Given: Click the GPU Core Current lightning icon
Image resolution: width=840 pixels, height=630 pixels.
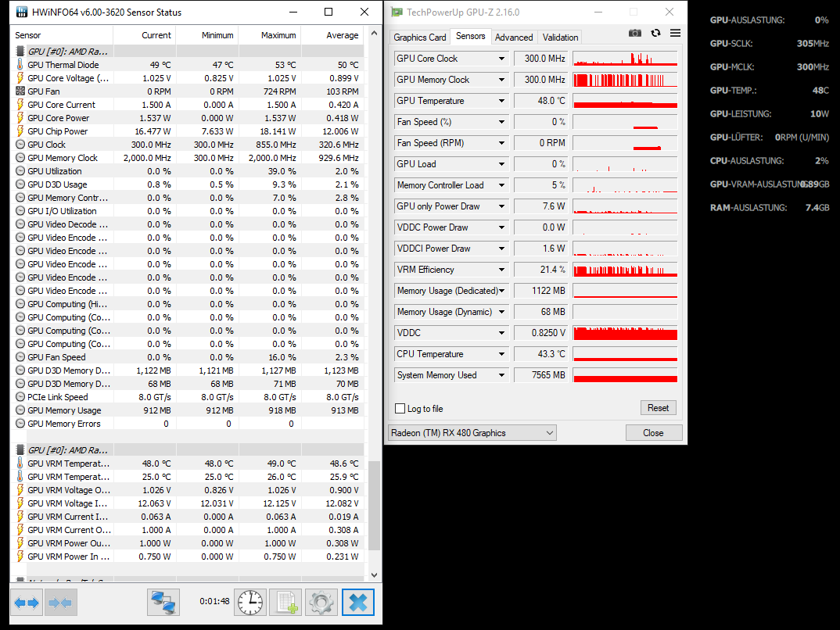Looking at the screenshot, I should tap(20, 105).
